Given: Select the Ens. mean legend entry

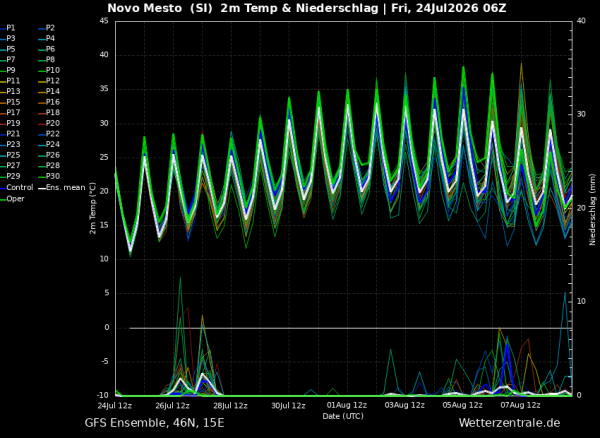Looking at the screenshot, I should [x=61, y=187].
